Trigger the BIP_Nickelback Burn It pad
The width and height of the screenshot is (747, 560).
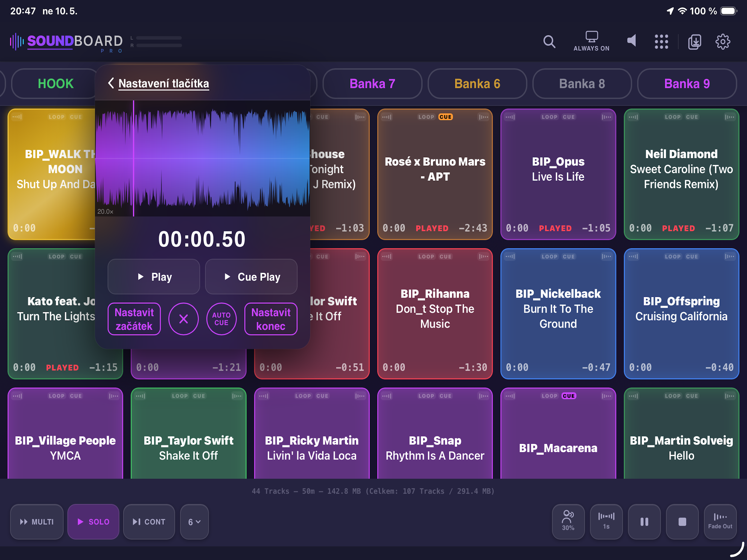click(x=558, y=313)
